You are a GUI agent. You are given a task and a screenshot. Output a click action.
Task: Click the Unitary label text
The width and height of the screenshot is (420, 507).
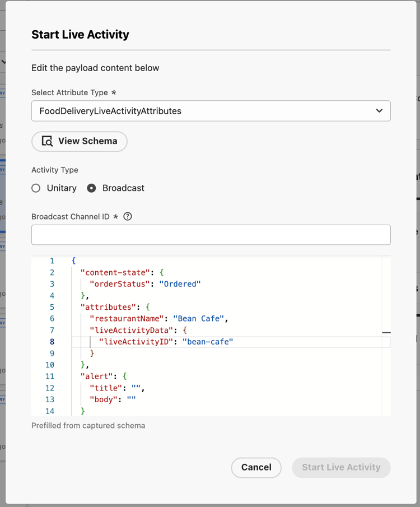[x=62, y=188]
